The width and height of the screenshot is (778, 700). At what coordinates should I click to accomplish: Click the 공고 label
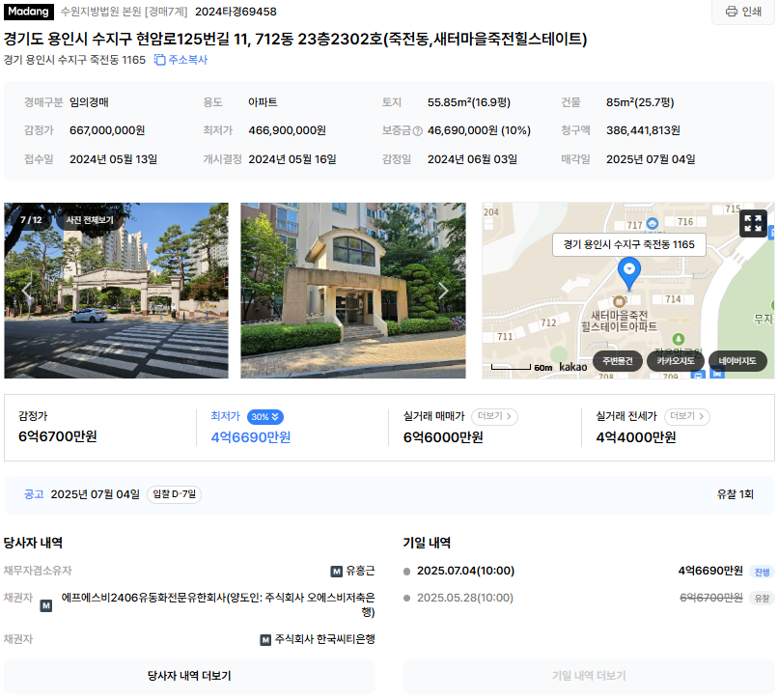(x=34, y=494)
